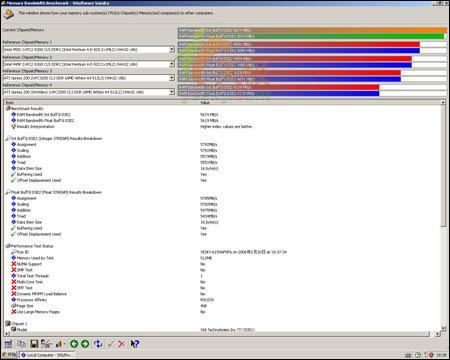Click the copy icon in bottom toolbar
This screenshot has height=360, width=450.
tap(21, 344)
